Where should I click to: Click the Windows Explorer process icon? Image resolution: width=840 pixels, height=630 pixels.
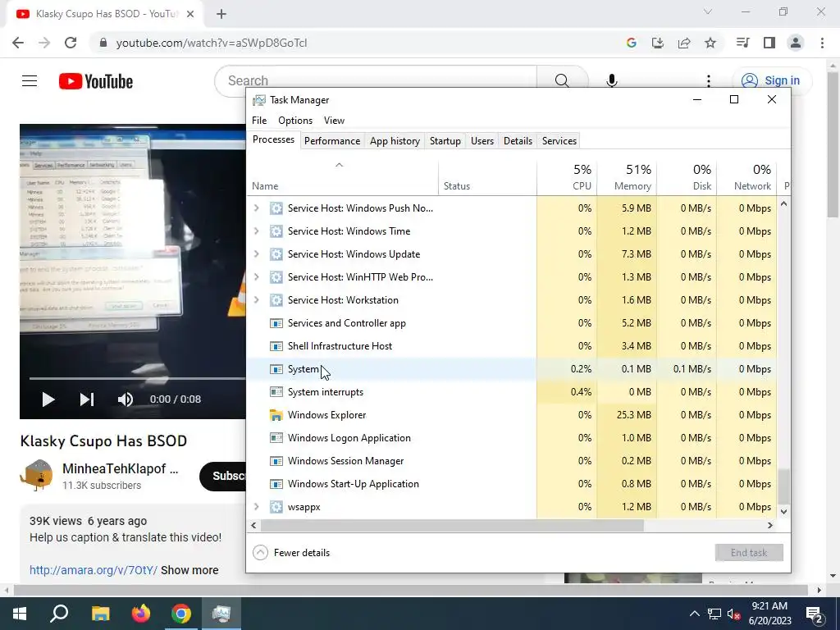[276, 414]
